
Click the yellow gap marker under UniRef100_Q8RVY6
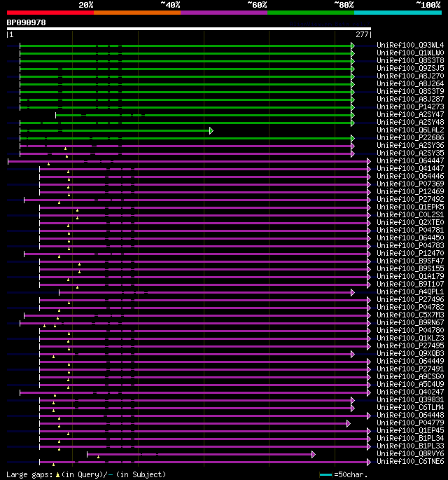click(x=98, y=457)
